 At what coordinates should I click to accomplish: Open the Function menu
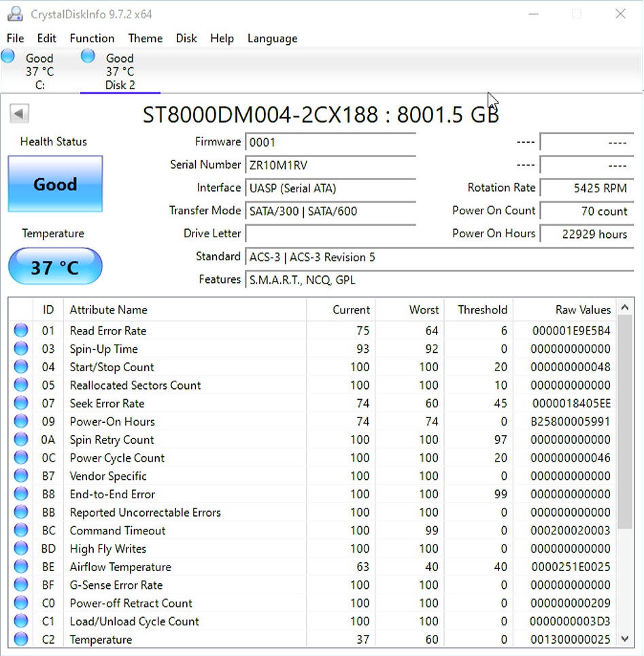coord(92,39)
